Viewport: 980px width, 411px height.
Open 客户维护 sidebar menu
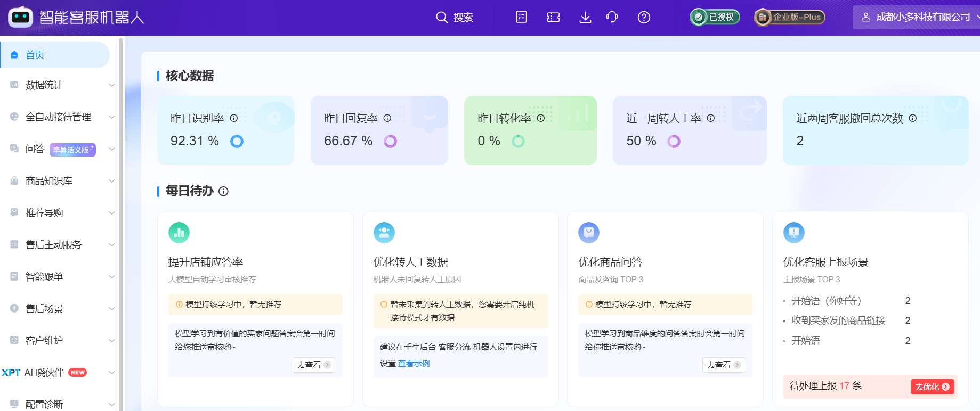(59, 341)
